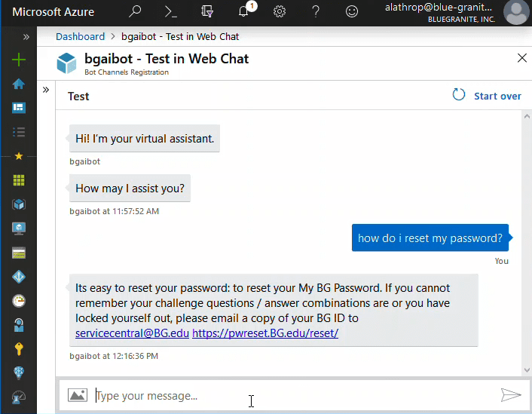Image resolution: width=532 pixels, height=414 pixels.
Task: Click the 'bgaibot at 11:57:52 AM' timestamp
Action: point(114,211)
